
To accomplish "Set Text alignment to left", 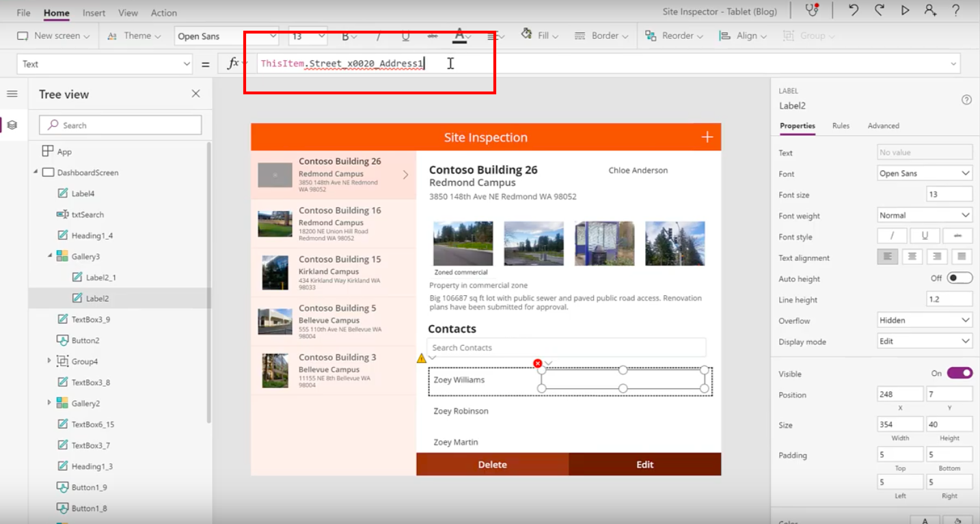I will pos(888,257).
